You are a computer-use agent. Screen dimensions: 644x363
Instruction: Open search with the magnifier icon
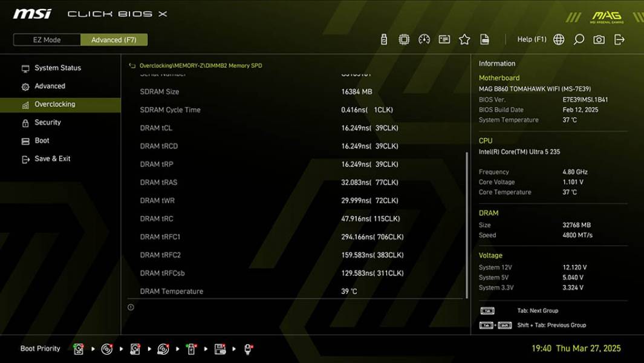579,39
